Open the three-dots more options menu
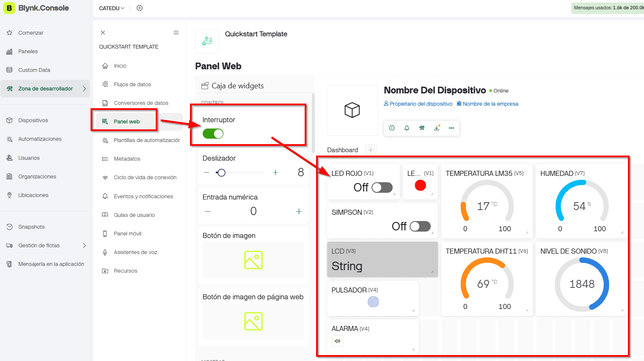 [451, 128]
